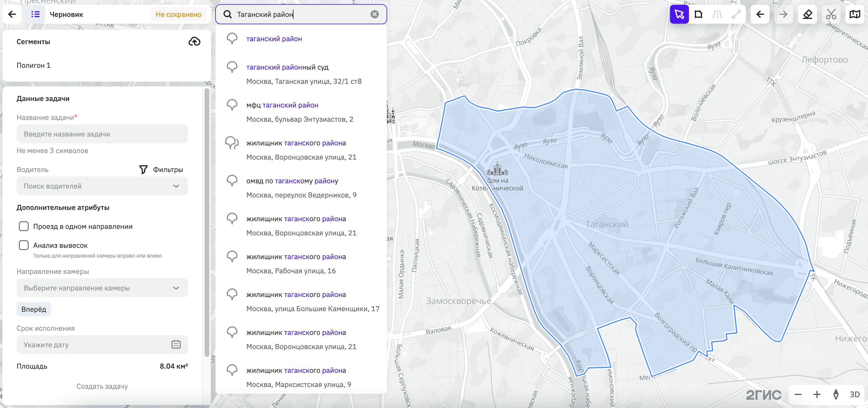Choose 'мфц таганский район' suggestion
This screenshot has height=408, width=868.
[282, 105]
